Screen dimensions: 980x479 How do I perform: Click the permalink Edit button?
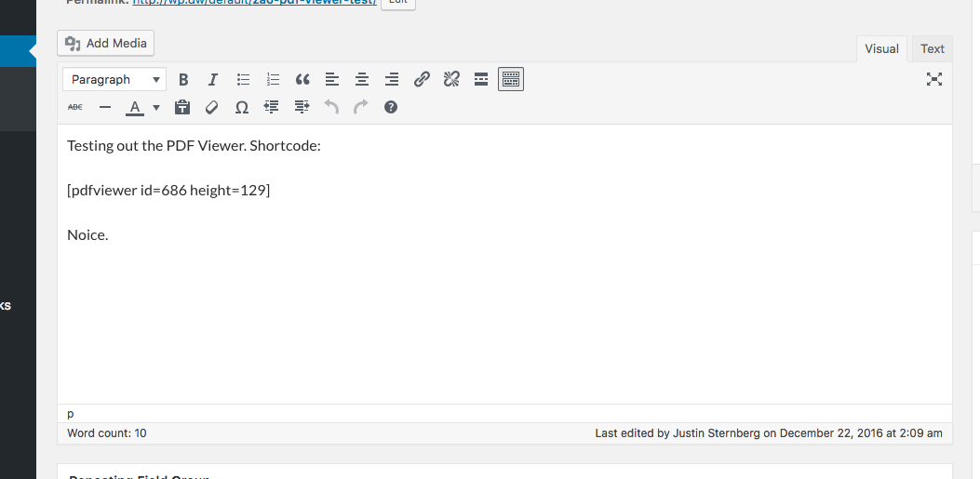398,3
